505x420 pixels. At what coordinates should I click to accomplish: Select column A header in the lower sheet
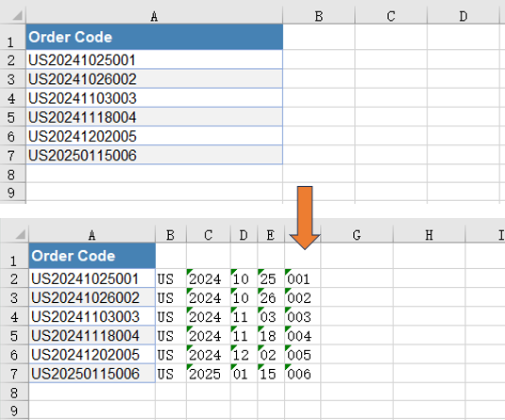[x=92, y=235]
